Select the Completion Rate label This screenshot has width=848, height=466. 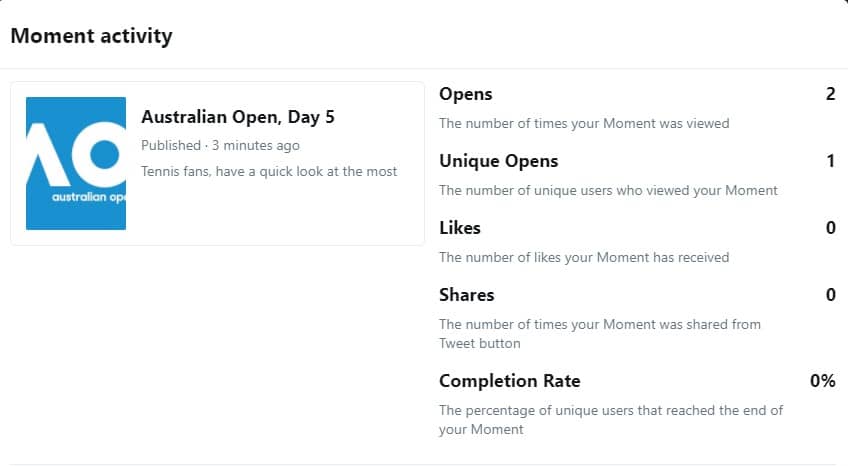click(509, 381)
